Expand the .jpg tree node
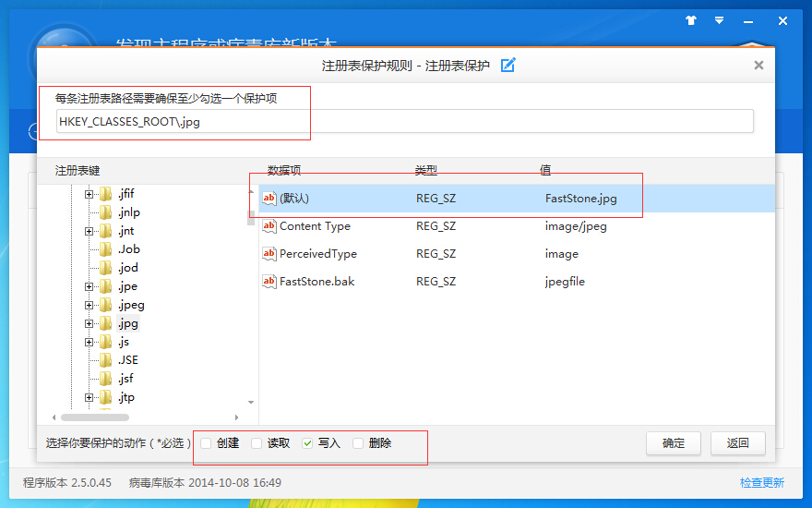The width and height of the screenshot is (812, 508). (x=90, y=323)
